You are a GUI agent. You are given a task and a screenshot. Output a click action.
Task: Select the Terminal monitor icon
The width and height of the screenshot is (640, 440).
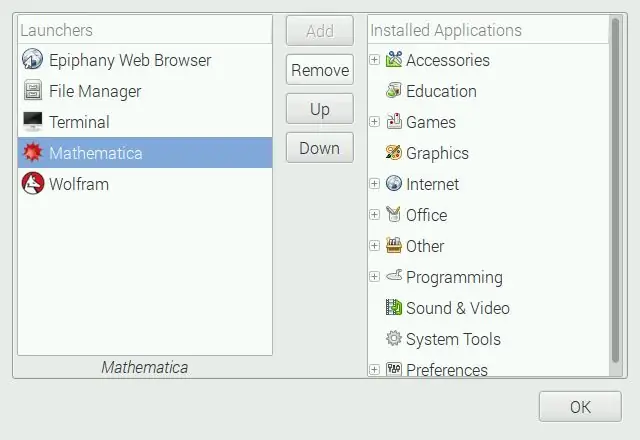(32, 121)
